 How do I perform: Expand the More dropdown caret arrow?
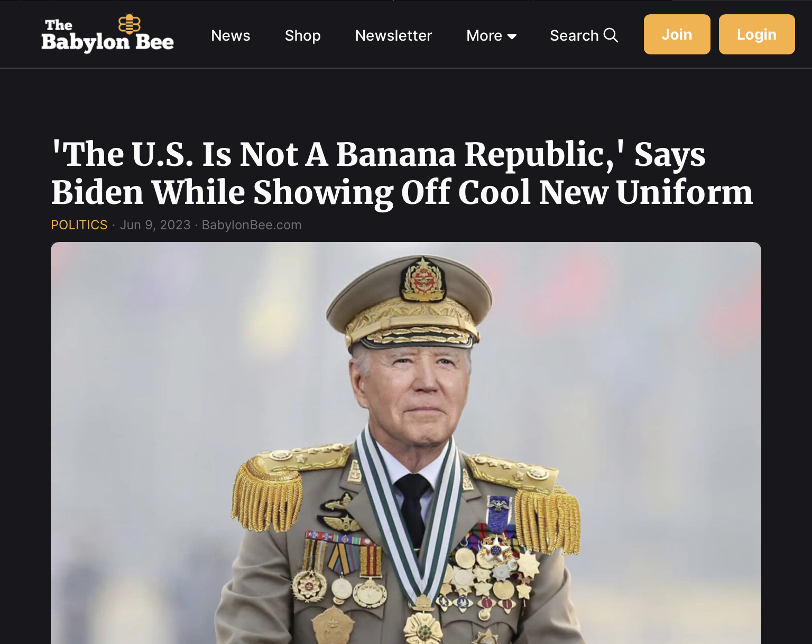(512, 36)
